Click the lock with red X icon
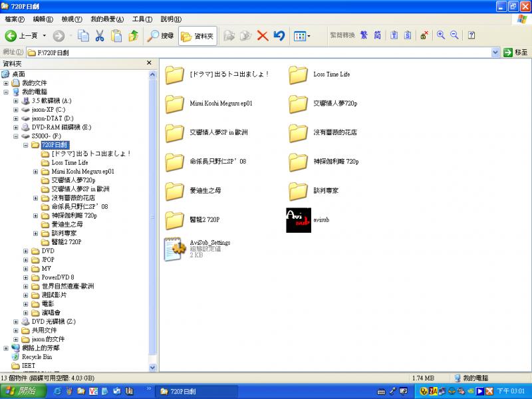The height and width of the screenshot is (399, 532). 424,35
